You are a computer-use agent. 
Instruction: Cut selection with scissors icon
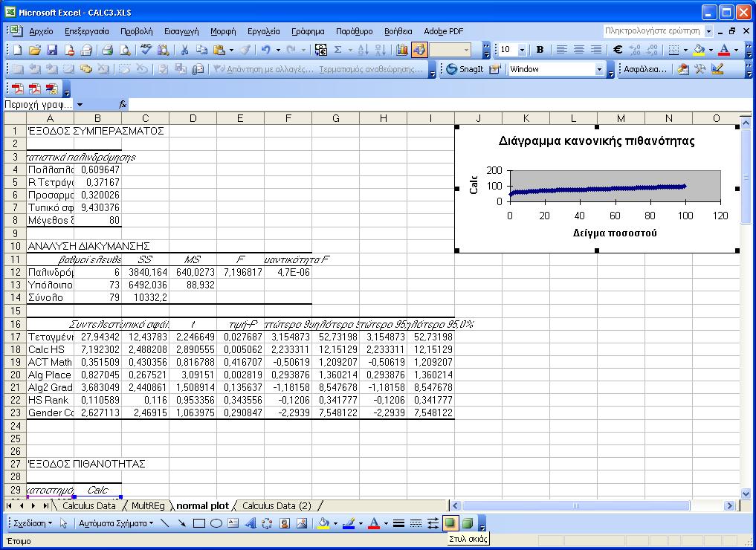point(184,50)
